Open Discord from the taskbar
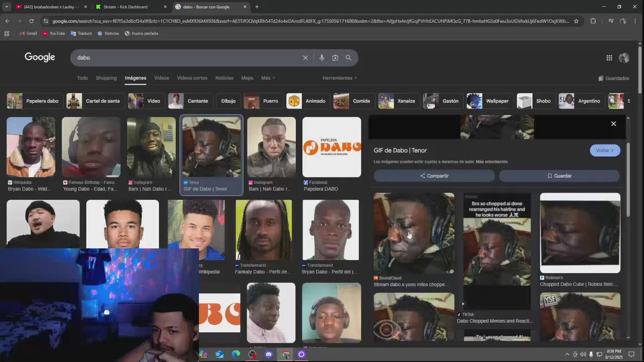644x362 pixels. (x=268, y=354)
